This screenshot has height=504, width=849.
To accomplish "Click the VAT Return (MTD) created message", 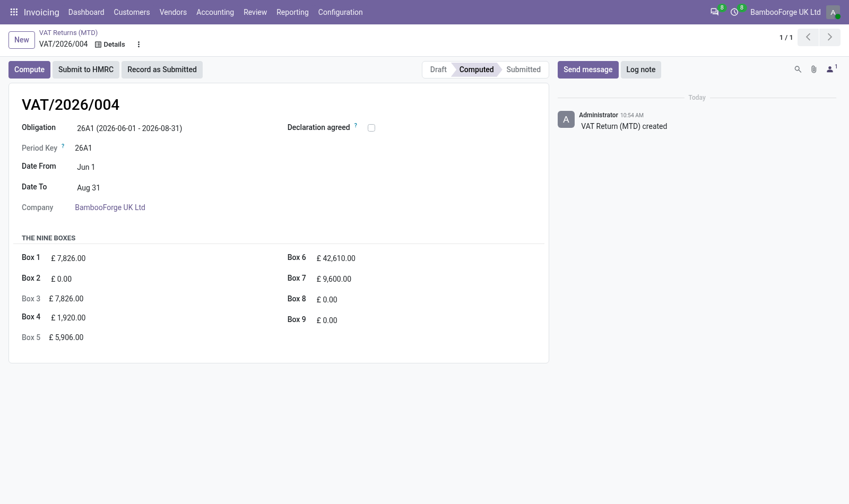I will tap(624, 126).
